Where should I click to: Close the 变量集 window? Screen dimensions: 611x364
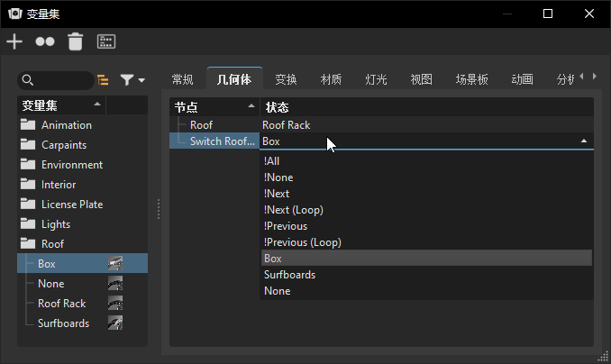pos(589,14)
